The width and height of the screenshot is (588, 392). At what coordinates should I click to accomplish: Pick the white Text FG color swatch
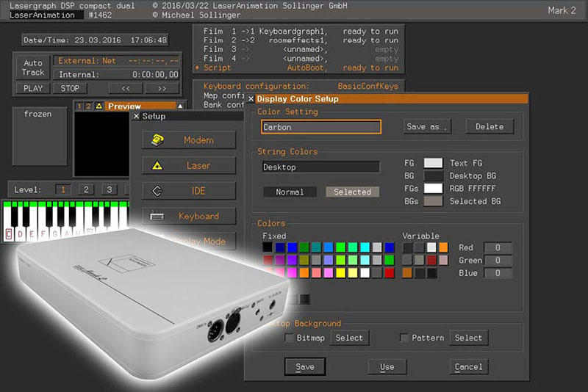click(x=434, y=163)
